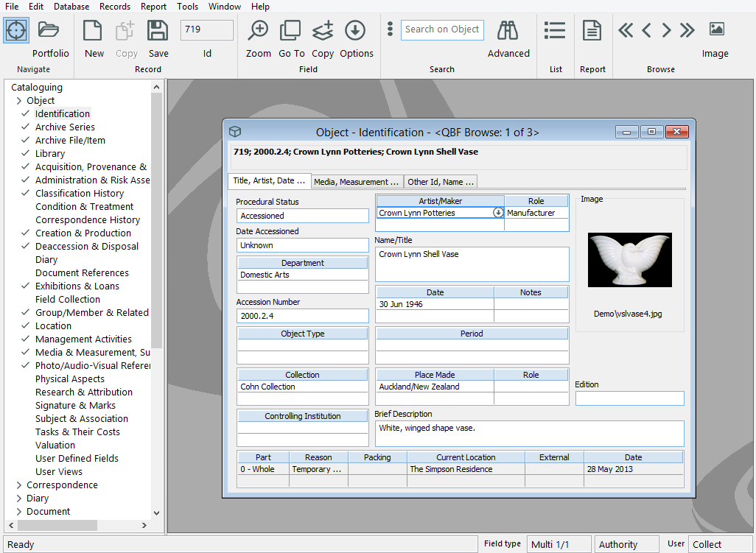Click the Zoom field icon
Screen dimensions: 756x553
(x=258, y=30)
